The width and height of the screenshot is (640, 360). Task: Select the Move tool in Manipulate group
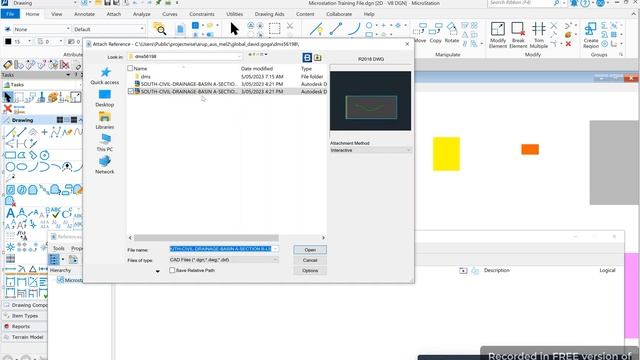coord(420,33)
